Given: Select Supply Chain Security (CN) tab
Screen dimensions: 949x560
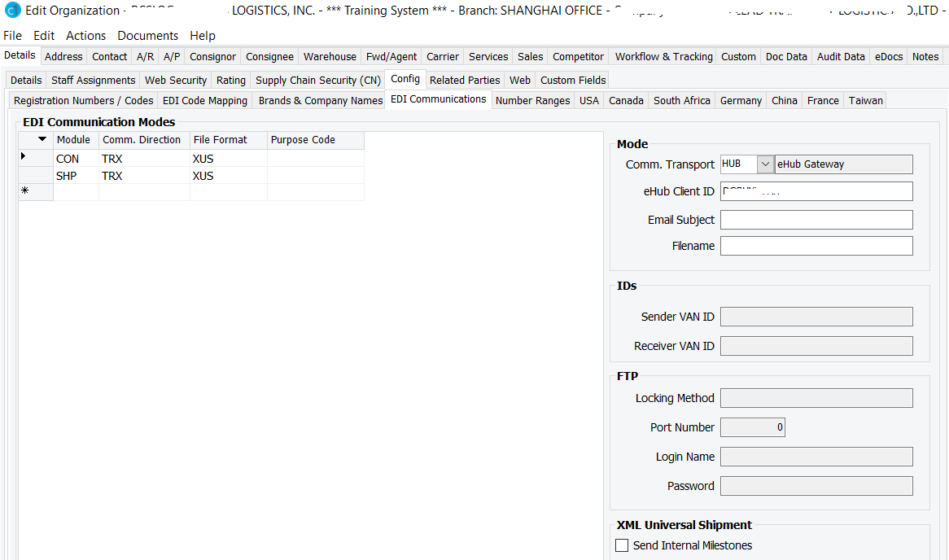Looking at the screenshot, I should (318, 80).
